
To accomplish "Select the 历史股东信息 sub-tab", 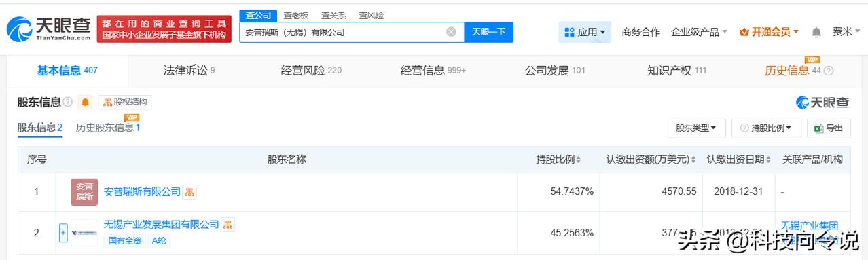I will [108, 128].
